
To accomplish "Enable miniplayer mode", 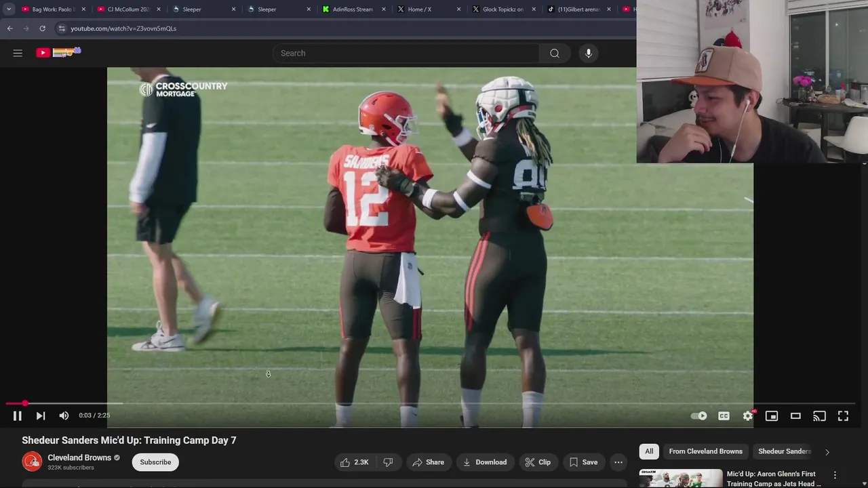I will (772, 416).
